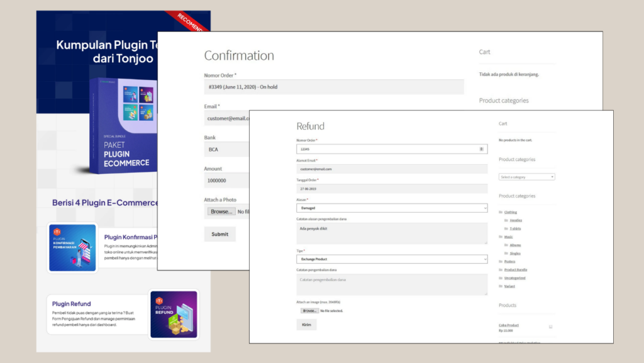The height and width of the screenshot is (363, 644).
Task: Click the Amount field showing 1000000
Action: tap(226, 181)
